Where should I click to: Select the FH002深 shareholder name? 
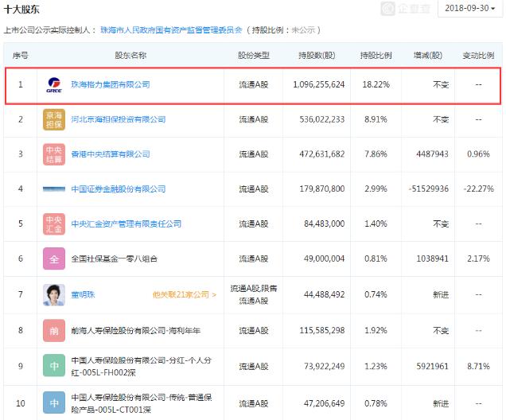142,367
